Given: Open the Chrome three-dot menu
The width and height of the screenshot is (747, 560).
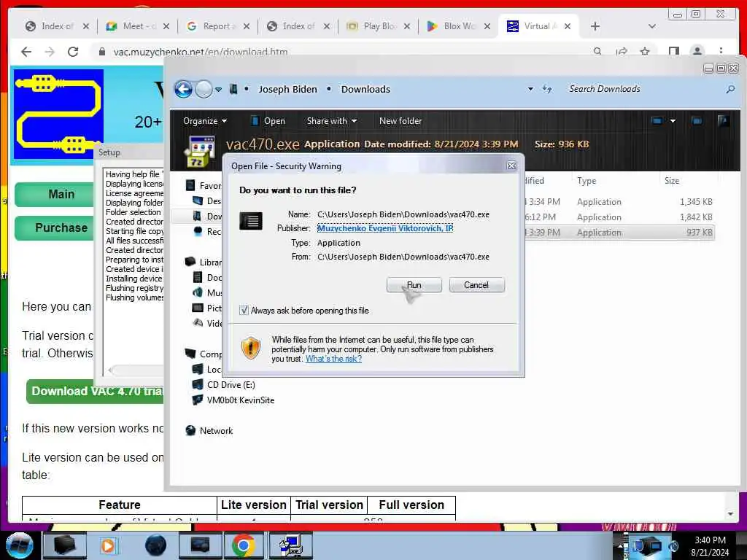Looking at the screenshot, I should click(x=721, y=51).
